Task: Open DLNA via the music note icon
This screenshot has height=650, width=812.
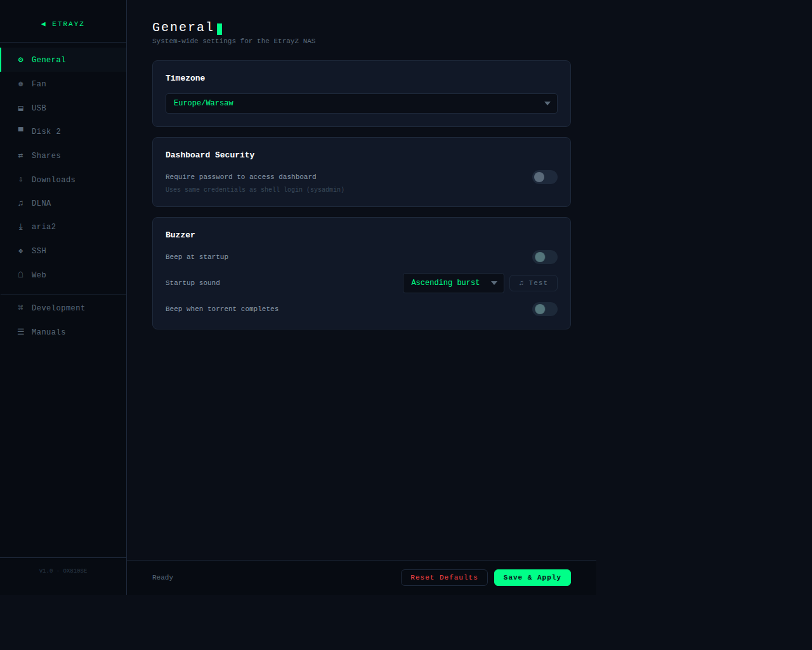Action: click(x=21, y=202)
